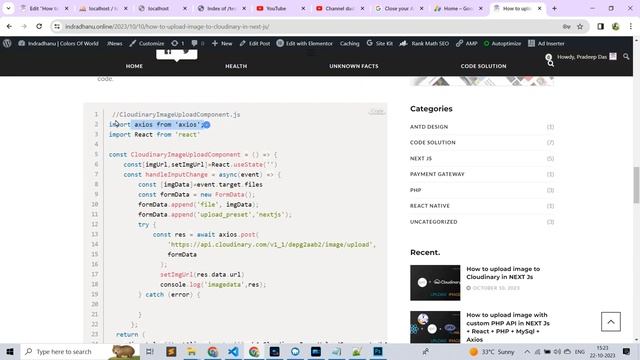Click the Type here to search box

click(x=80, y=351)
